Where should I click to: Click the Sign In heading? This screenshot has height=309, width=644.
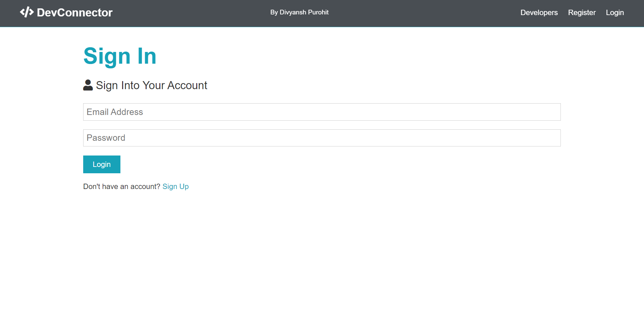coord(120,56)
